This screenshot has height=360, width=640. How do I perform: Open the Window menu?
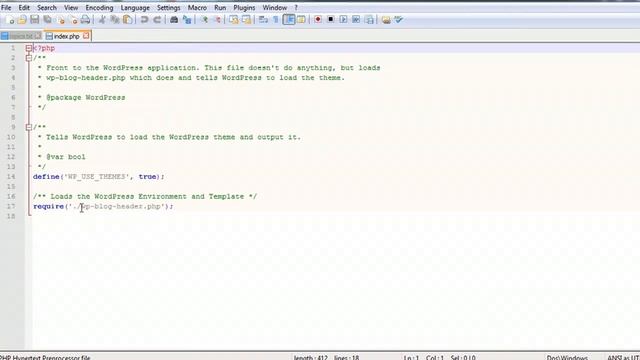(275, 8)
